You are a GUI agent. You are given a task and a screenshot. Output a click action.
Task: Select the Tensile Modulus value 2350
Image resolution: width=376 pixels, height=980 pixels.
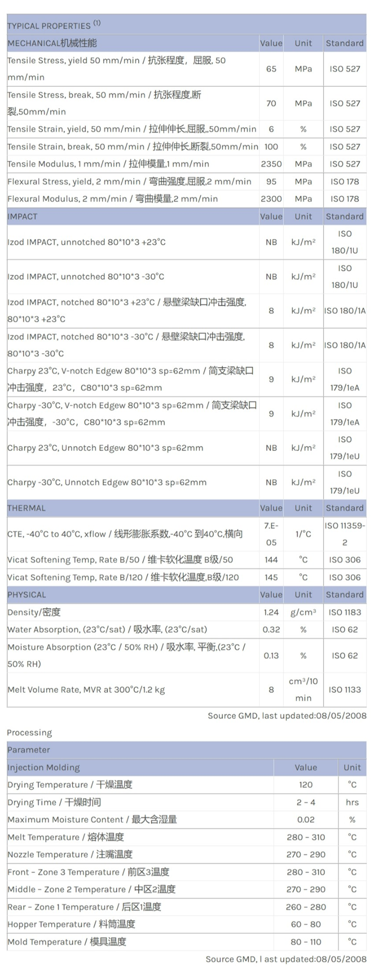click(271, 164)
